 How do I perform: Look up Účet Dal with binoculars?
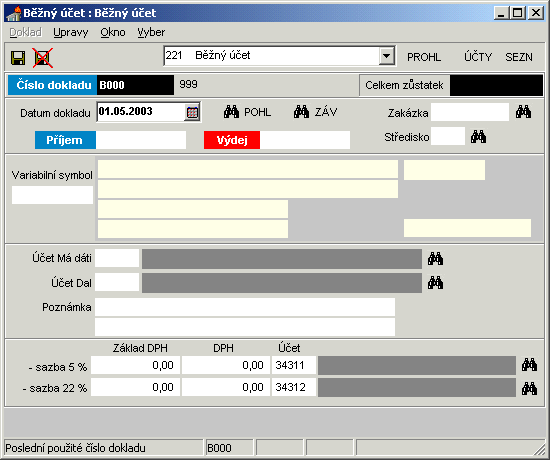point(435,283)
